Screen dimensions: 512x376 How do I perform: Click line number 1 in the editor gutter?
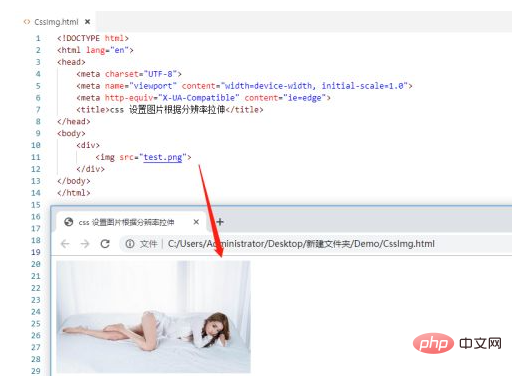click(38, 38)
